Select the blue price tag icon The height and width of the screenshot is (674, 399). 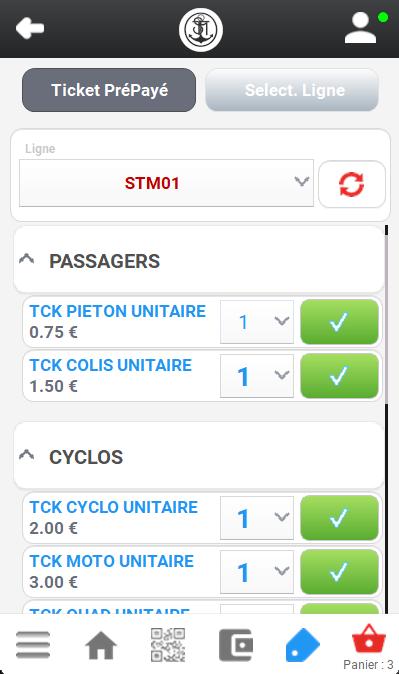[303, 645]
